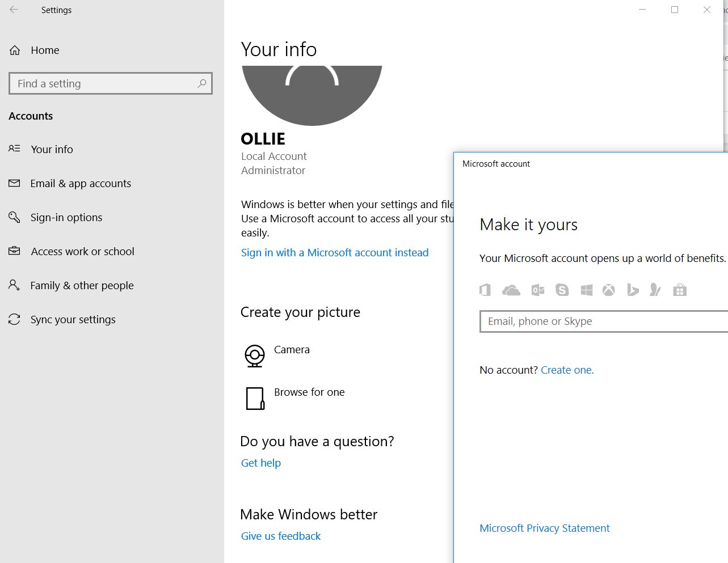The image size is (728, 563).
Task: Click the Make it yours heading
Action: click(528, 225)
